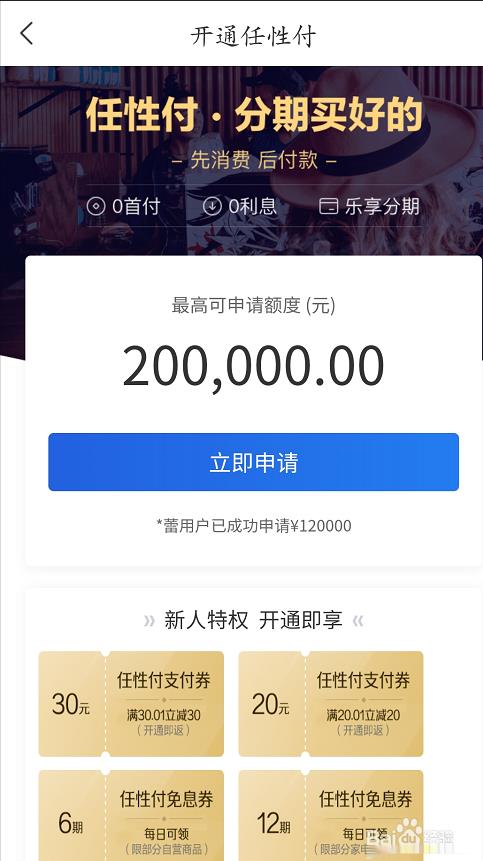Tap the 乐享分期 card icon

pyautogui.click(x=328, y=207)
